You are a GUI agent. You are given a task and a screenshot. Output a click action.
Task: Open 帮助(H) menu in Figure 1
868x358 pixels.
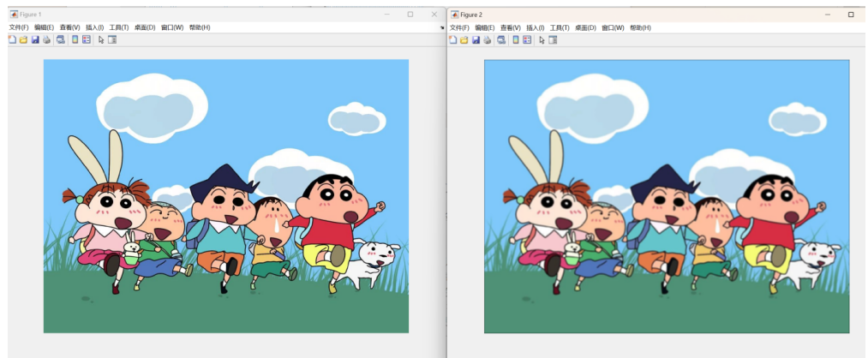coord(200,27)
